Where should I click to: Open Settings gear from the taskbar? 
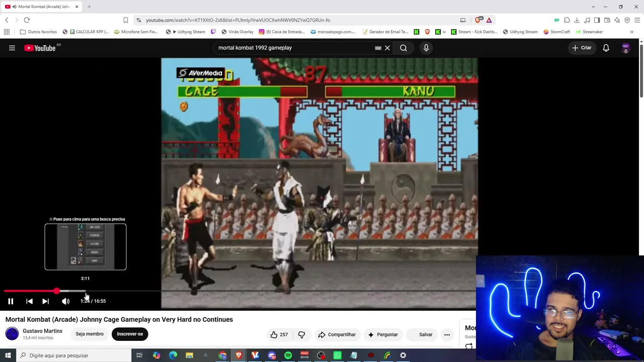click(x=403, y=355)
